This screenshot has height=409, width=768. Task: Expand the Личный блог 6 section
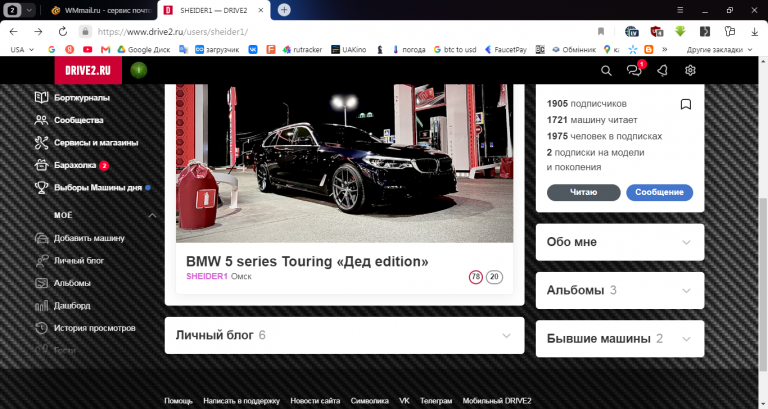(x=344, y=336)
